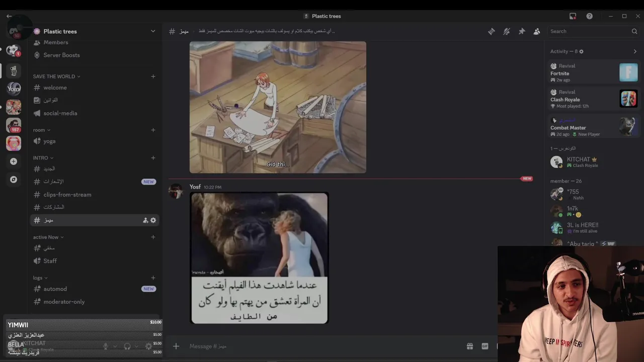Add channel to active Now category
Screen dimensions: 644x362
click(153, 237)
